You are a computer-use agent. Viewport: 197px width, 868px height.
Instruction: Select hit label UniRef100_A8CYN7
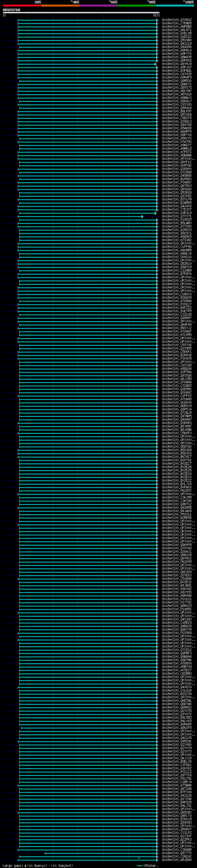[177, 91]
